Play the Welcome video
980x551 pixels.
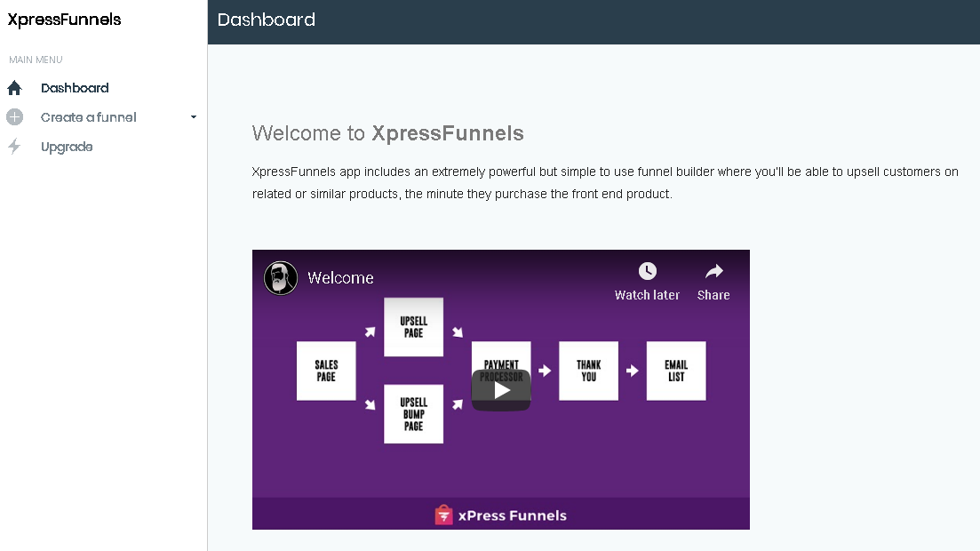501,390
